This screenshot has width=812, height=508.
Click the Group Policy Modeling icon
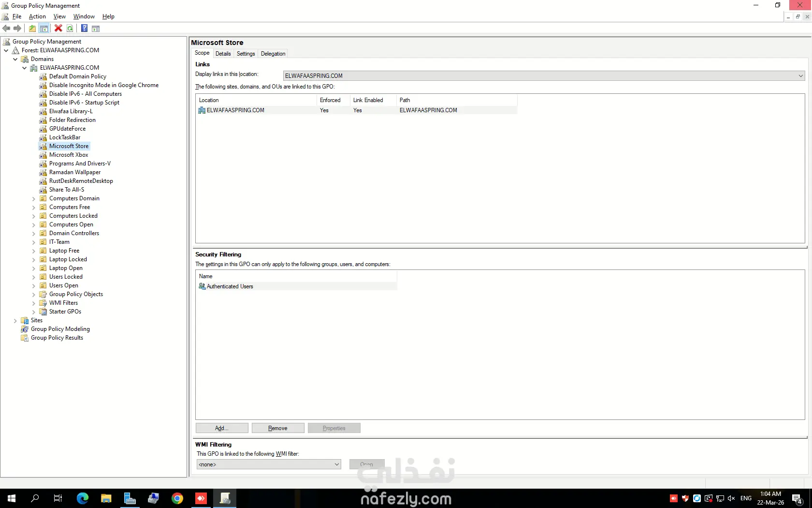click(x=25, y=329)
